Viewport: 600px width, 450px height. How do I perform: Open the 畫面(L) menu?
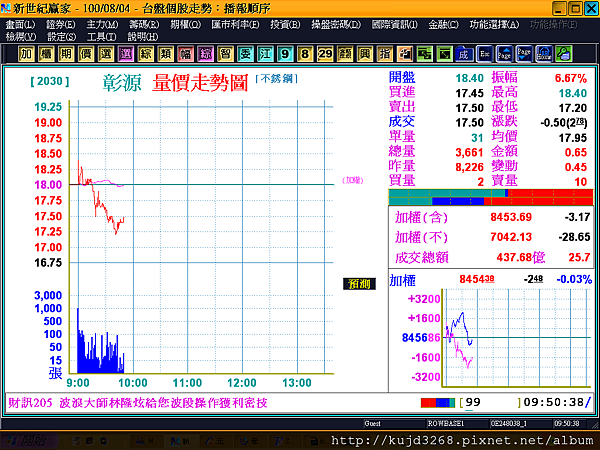[x=20, y=25]
